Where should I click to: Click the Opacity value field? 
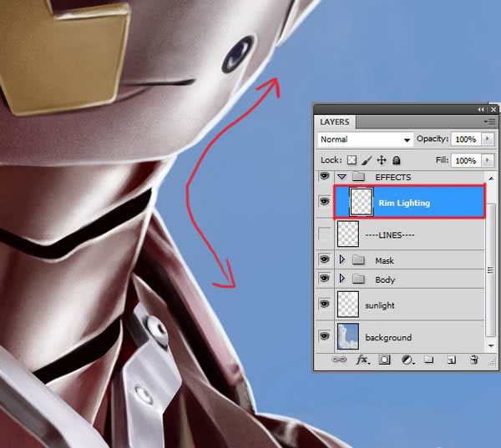click(466, 139)
